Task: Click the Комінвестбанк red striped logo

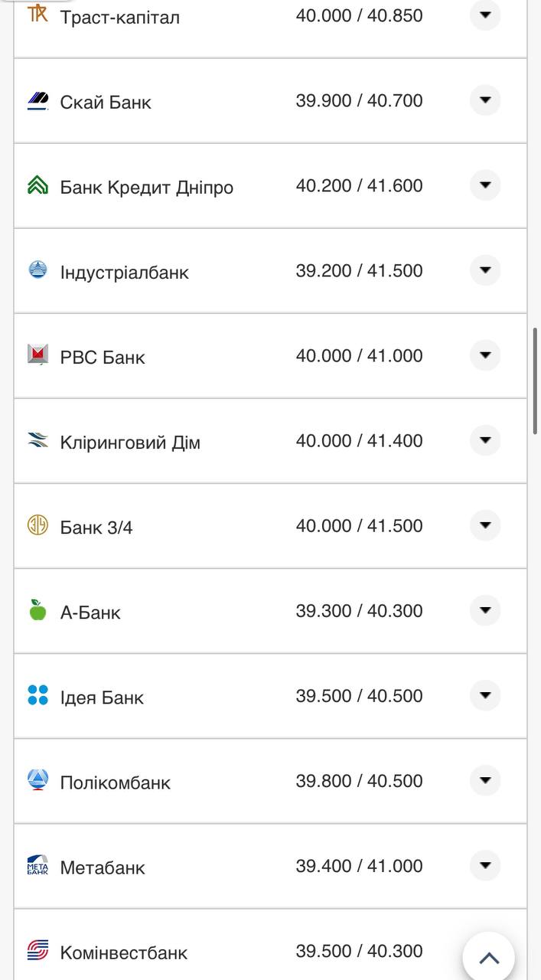Action: pyautogui.click(x=37, y=950)
